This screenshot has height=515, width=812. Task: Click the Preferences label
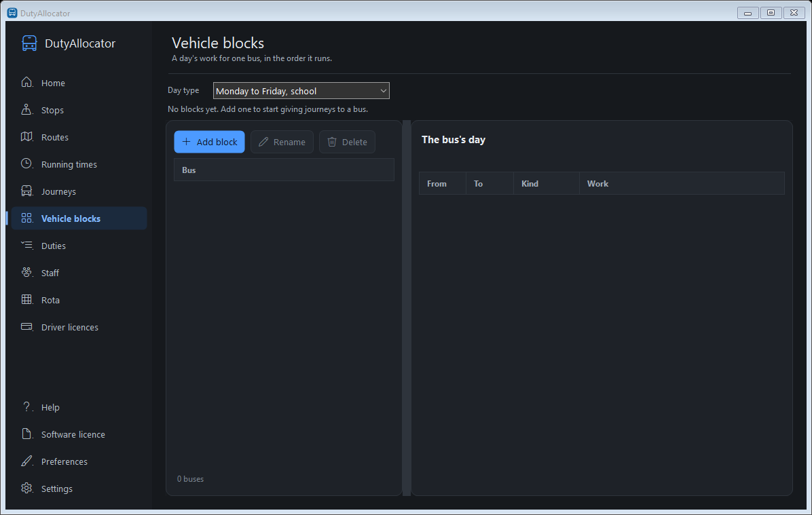[64, 461]
